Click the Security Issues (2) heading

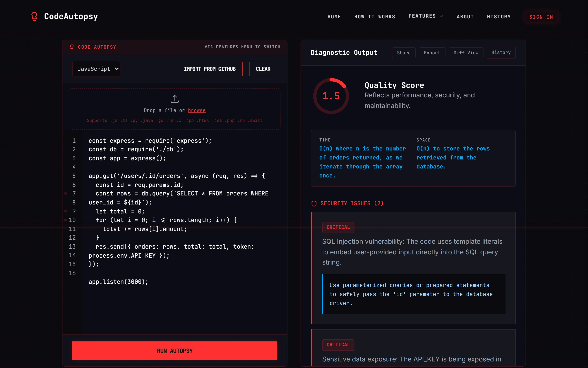coord(352,203)
